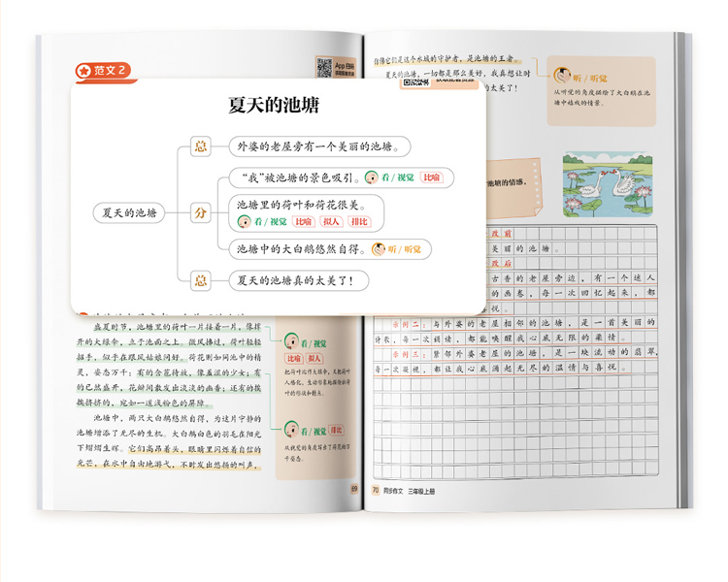The width and height of the screenshot is (728, 582).
Task: Select the 拟人 tag in mind map
Action: tap(331, 221)
